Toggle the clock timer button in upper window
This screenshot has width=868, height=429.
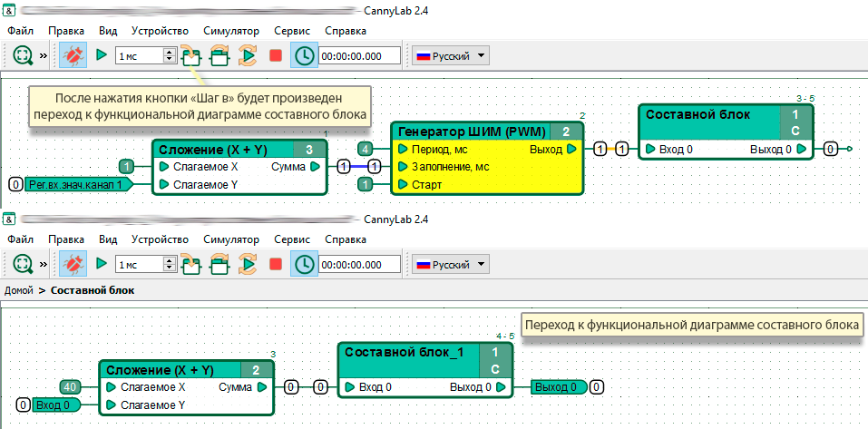tap(304, 55)
